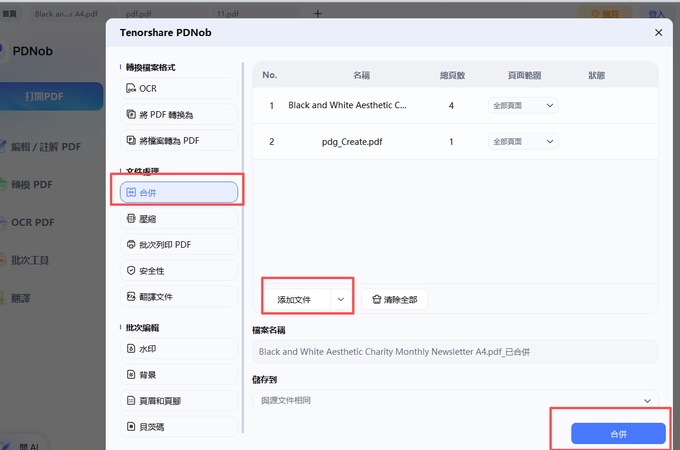Open 批次列印 PDF tool
680x450 pixels.
(x=179, y=245)
